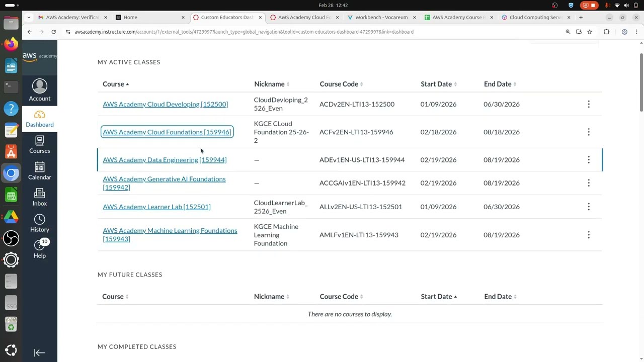Viewport: 644px width, 362px height.
Task: Open options for Generative AI Foundations row
Action: coord(589,183)
